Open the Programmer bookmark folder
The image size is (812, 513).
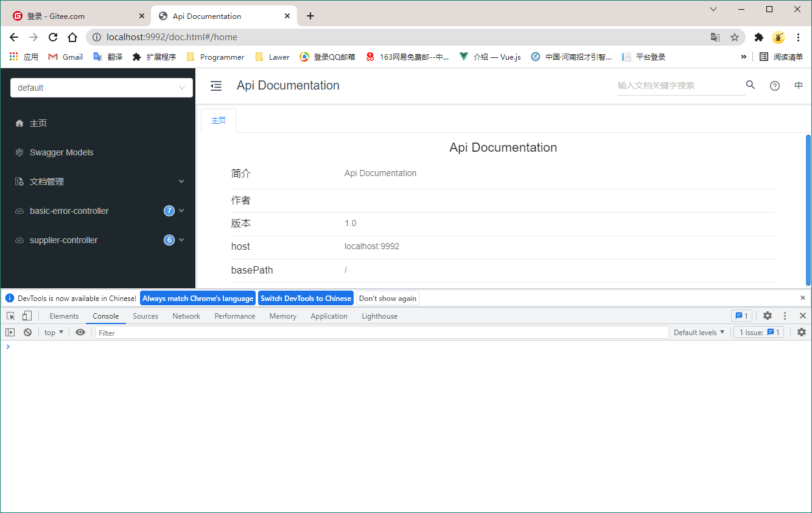215,57
